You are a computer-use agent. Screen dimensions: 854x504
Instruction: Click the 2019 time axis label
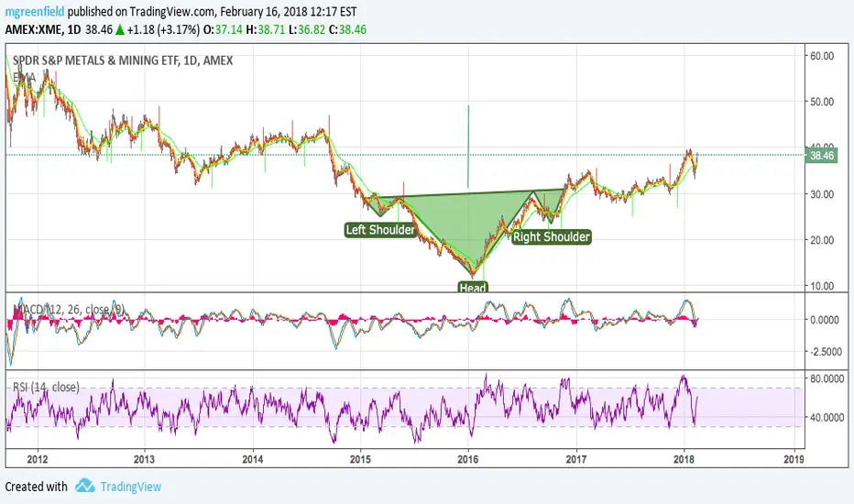(794, 459)
